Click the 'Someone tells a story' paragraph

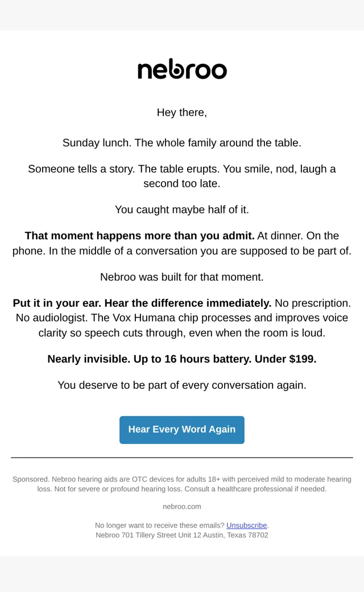click(x=182, y=176)
